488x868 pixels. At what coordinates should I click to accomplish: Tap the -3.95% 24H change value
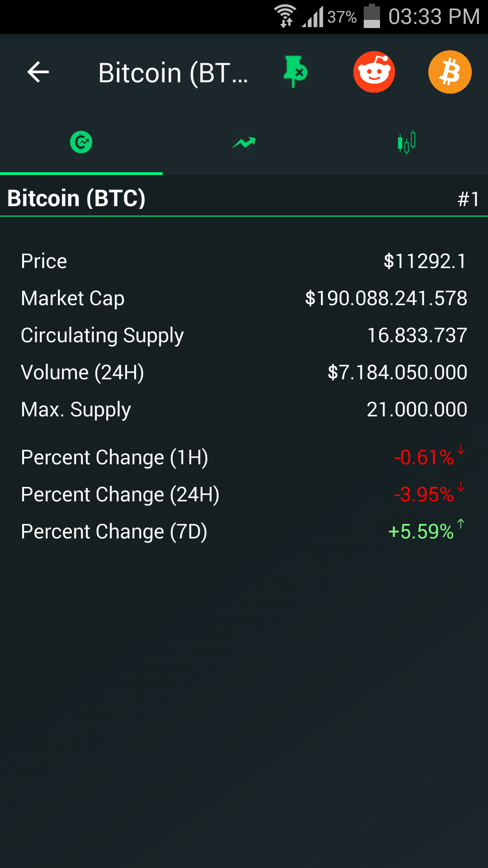(x=424, y=495)
